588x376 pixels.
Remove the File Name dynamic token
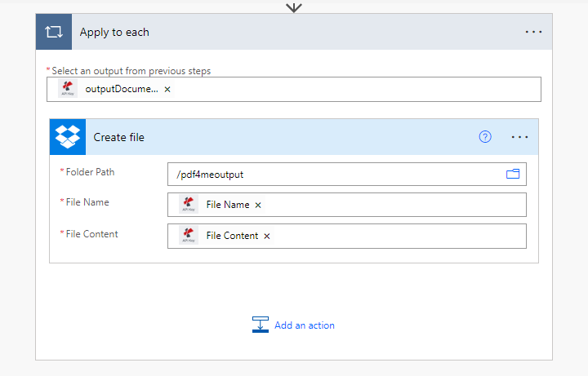tap(258, 206)
